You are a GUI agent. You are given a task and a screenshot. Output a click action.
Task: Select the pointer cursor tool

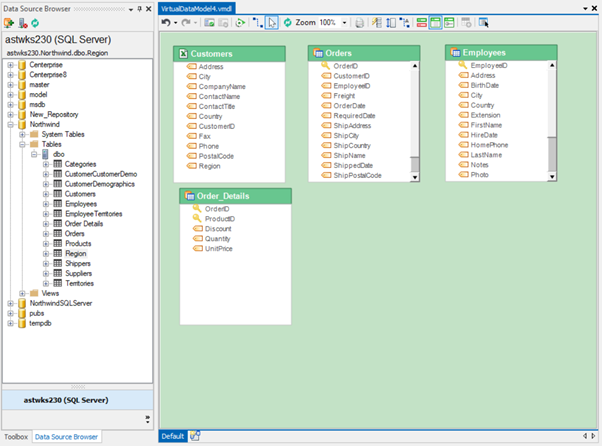coord(273,21)
